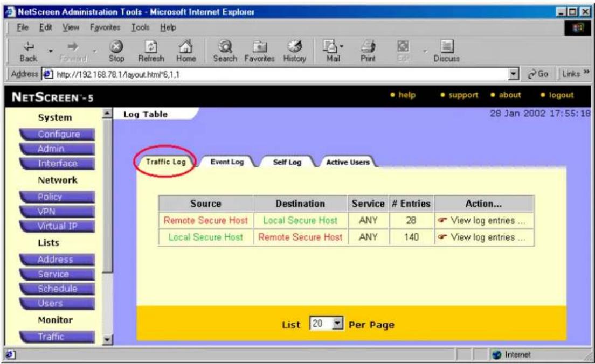Click the Go button beside the address bar
This screenshot has height=364, width=595.
click(x=538, y=74)
